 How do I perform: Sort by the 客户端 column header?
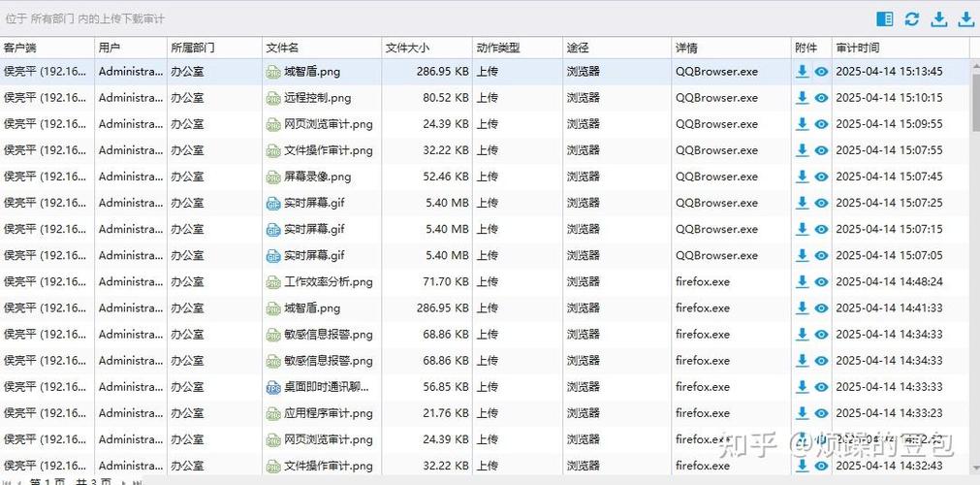pyautogui.click(x=47, y=48)
